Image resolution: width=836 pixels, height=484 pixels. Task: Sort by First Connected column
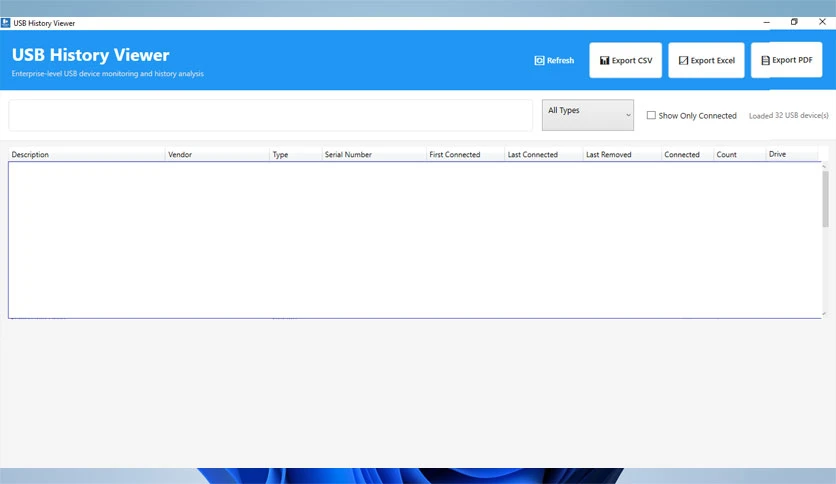pyautogui.click(x=465, y=155)
